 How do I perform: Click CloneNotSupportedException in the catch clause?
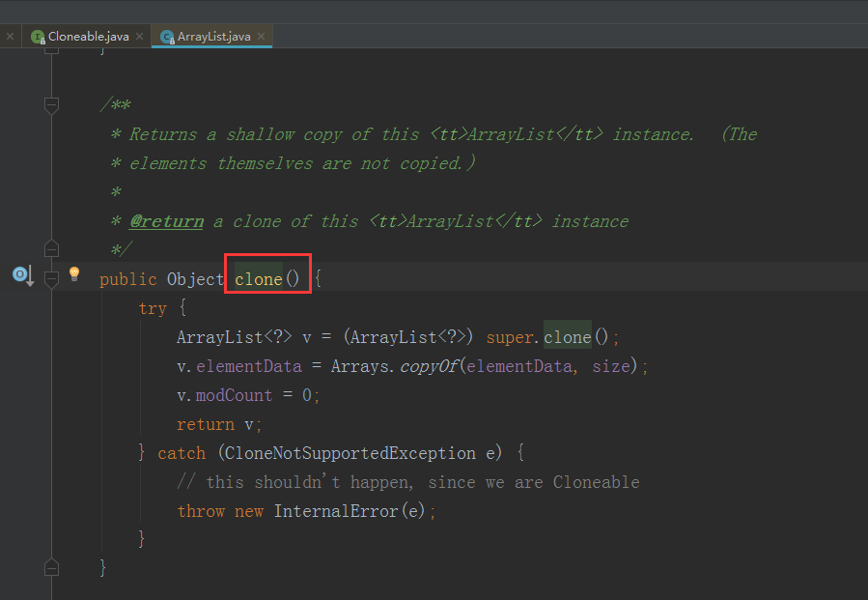click(350, 453)
